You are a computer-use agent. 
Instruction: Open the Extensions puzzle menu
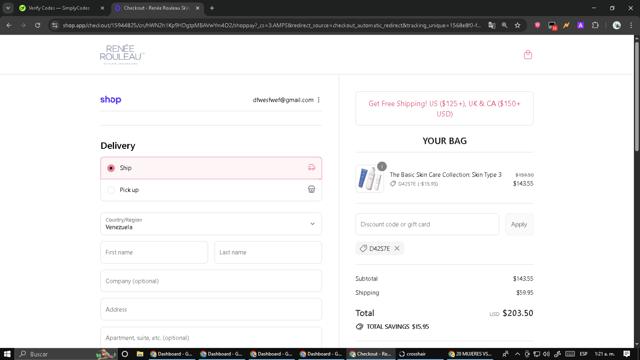(595, 25)
